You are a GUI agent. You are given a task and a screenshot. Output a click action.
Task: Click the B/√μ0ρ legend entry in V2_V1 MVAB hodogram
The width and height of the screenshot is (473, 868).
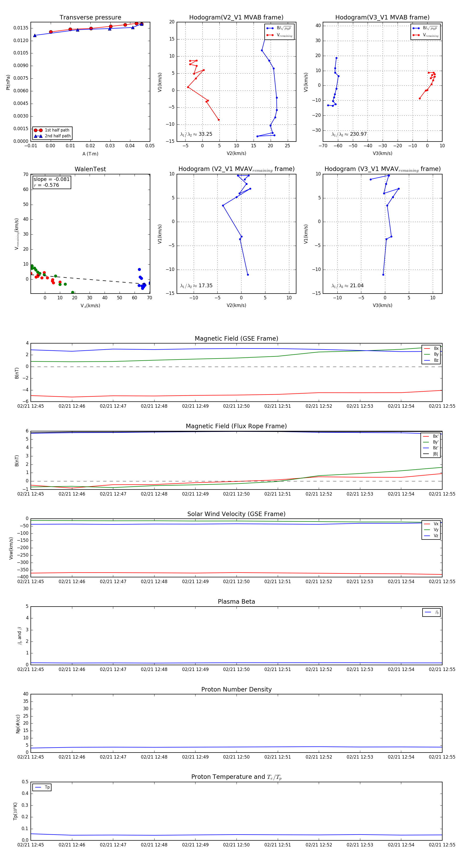click(x=279, y=28)
